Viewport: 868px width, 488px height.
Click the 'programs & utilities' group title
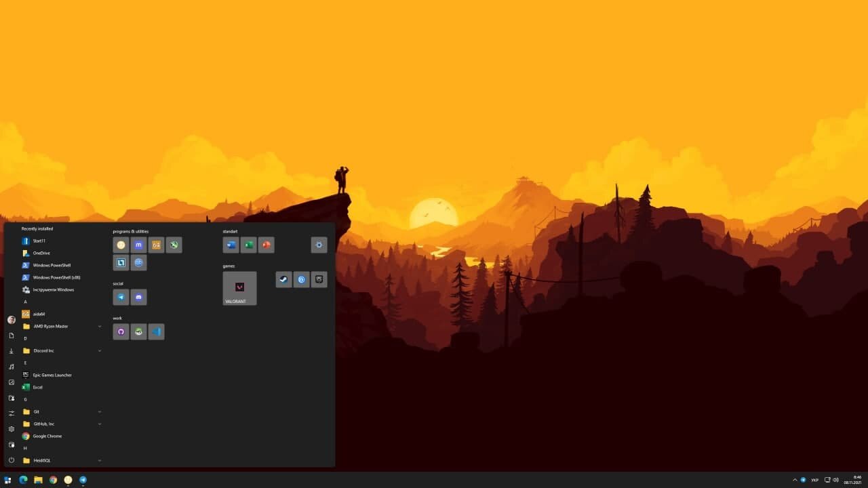click(131, 231)
